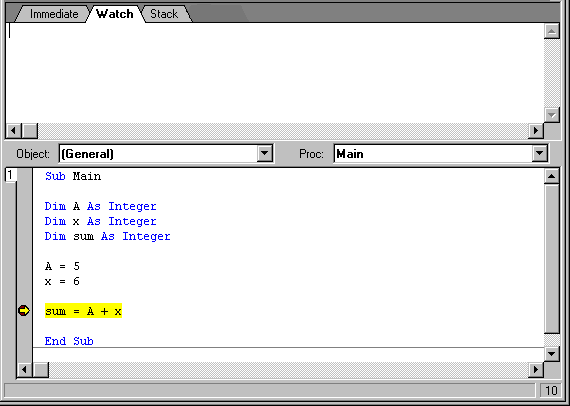
Task: Click the watch pane scroll right arrow
Action: click(536, 130)
